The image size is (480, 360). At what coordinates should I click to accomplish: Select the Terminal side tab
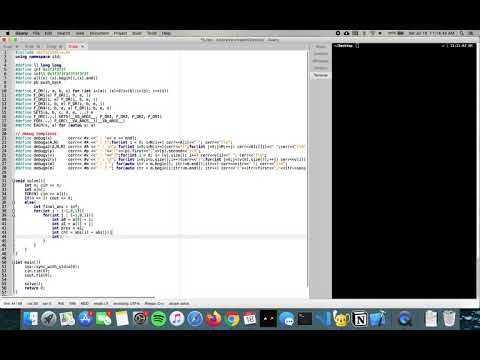(x=320, y=75)
